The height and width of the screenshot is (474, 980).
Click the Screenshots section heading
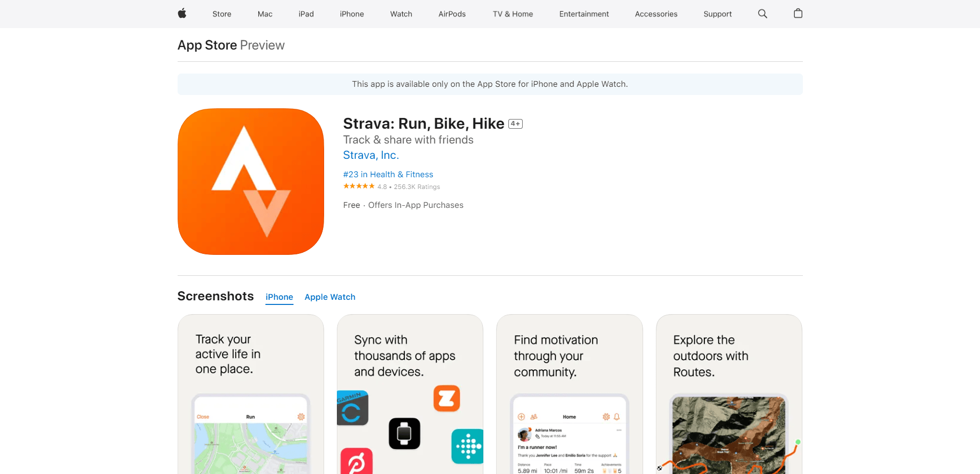(215, 296)
